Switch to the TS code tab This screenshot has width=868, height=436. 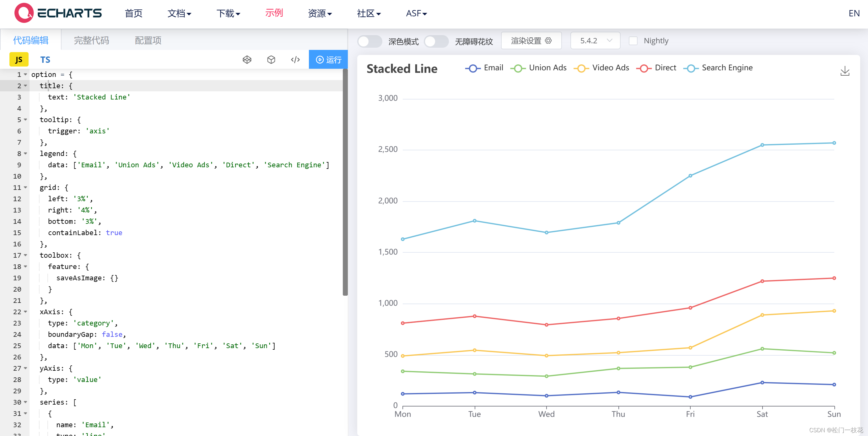coord(45,59)
